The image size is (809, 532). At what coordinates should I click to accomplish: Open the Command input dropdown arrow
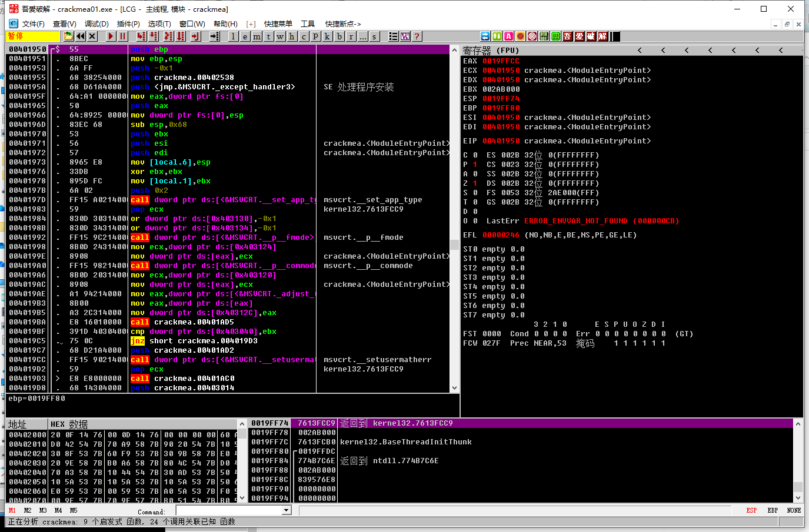(x=287, y=510)
